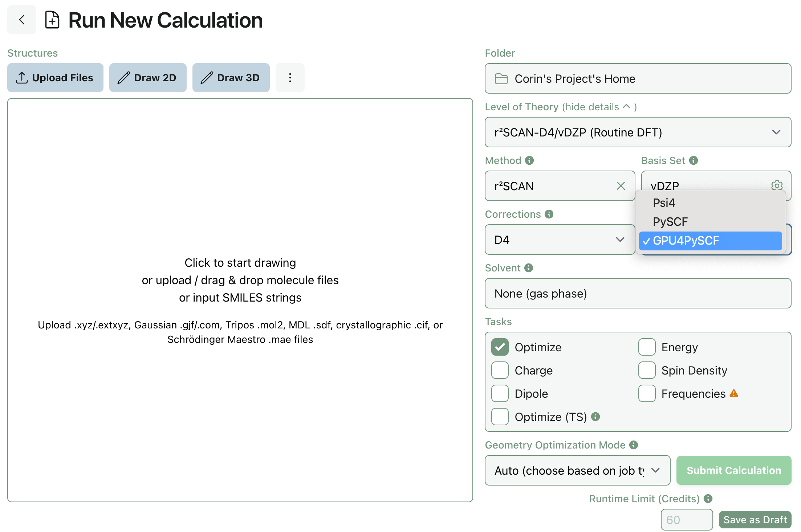
Task: Click the Frequencies warning triangle icon
Action: pyautogui.click(x=734, y=393)
